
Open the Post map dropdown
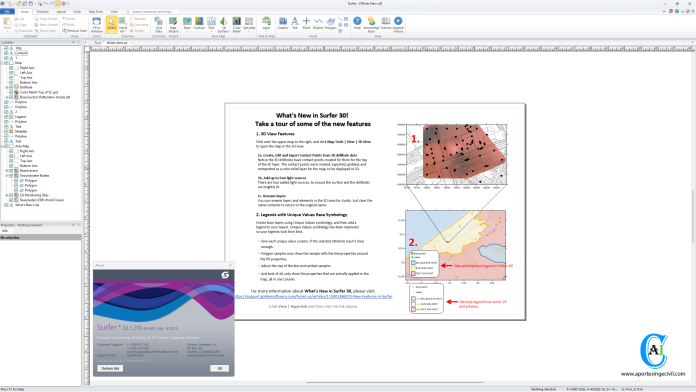tap(211, 31)
